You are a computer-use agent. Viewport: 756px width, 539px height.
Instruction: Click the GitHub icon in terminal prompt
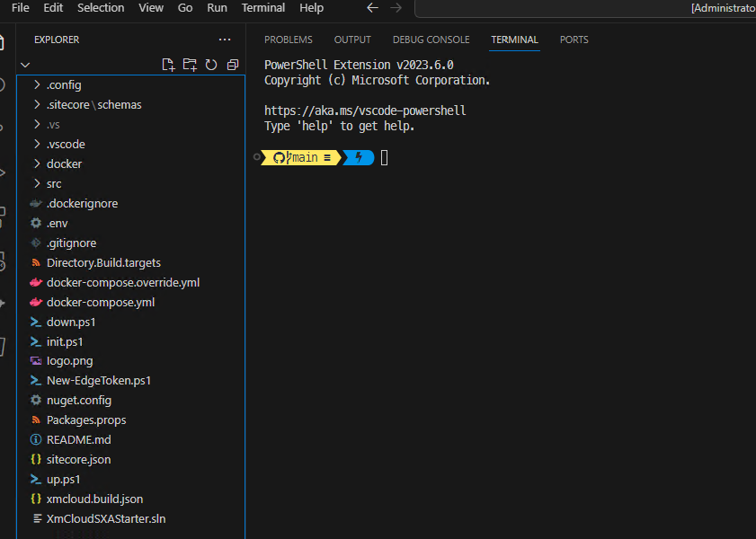click(x=279, y=157)
